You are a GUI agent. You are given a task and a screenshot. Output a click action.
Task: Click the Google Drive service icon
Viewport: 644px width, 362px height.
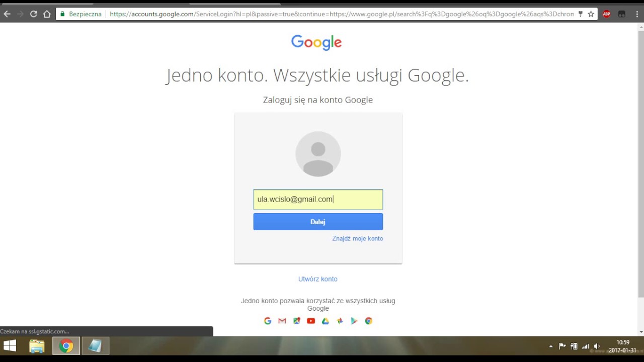pyautogui.click(x=326, y=321)
